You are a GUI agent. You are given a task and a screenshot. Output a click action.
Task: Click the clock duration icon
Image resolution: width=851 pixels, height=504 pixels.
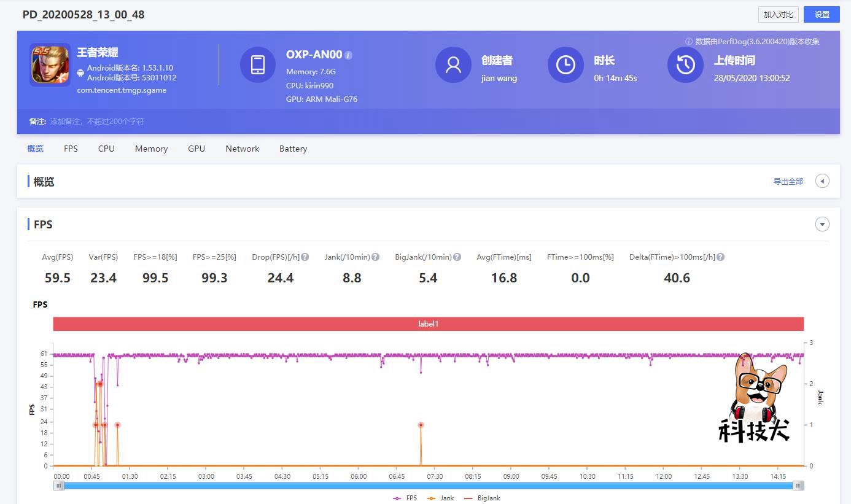[565, 64]
